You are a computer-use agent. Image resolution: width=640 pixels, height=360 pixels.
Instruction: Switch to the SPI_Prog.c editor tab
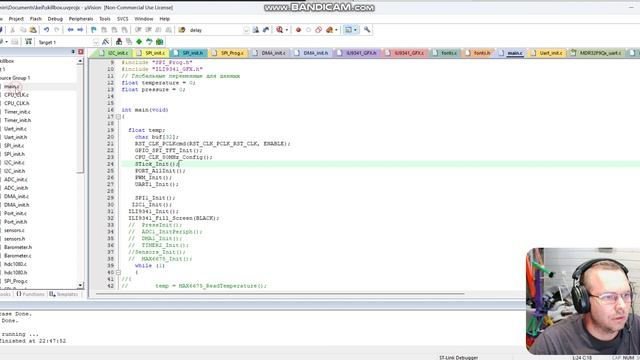pos(228,53)
